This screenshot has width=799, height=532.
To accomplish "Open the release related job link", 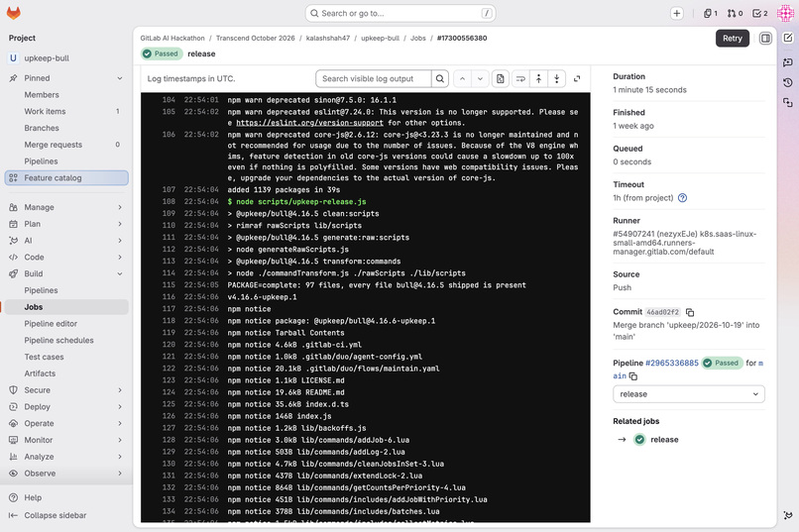I will coord(664,439).
